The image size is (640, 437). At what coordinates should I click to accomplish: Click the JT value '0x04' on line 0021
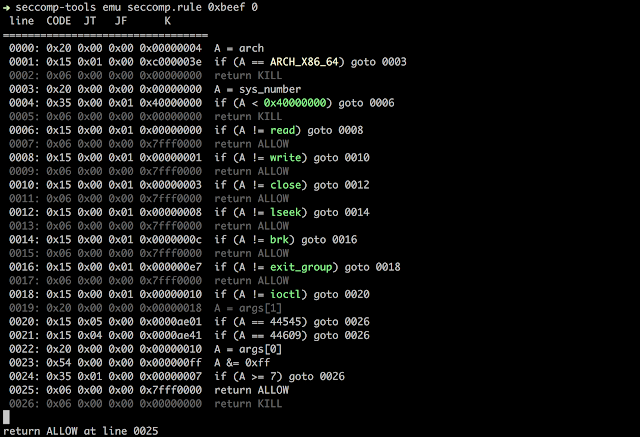click(x=89, y=335)
